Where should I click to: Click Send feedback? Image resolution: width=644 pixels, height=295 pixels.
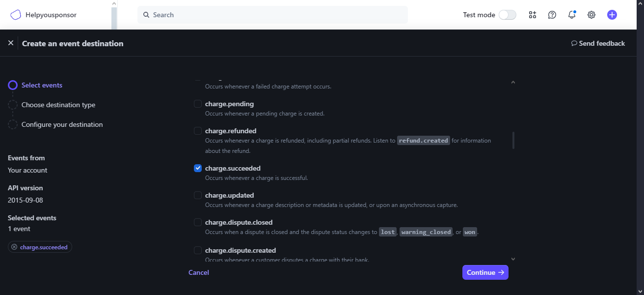pos(598,43)
